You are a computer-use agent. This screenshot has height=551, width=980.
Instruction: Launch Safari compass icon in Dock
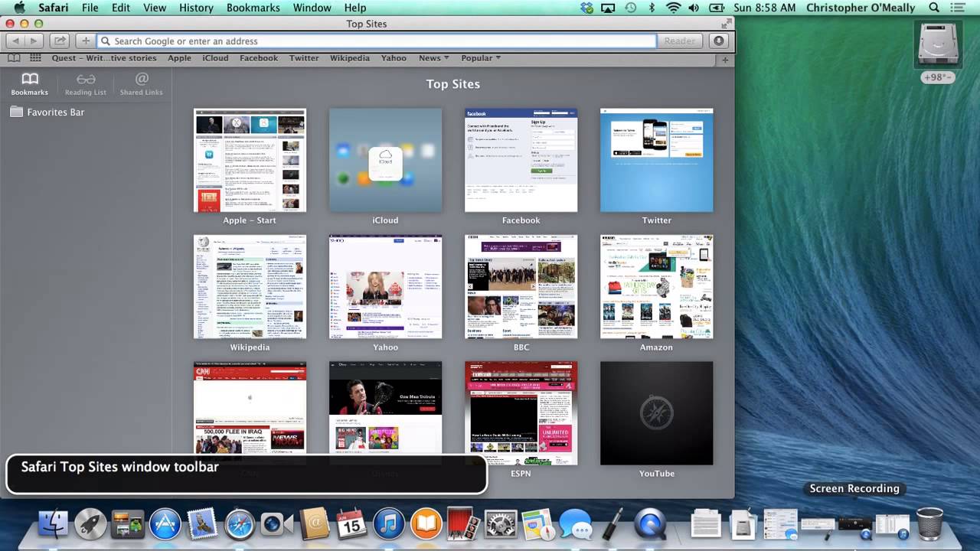[x=240, y=524]
